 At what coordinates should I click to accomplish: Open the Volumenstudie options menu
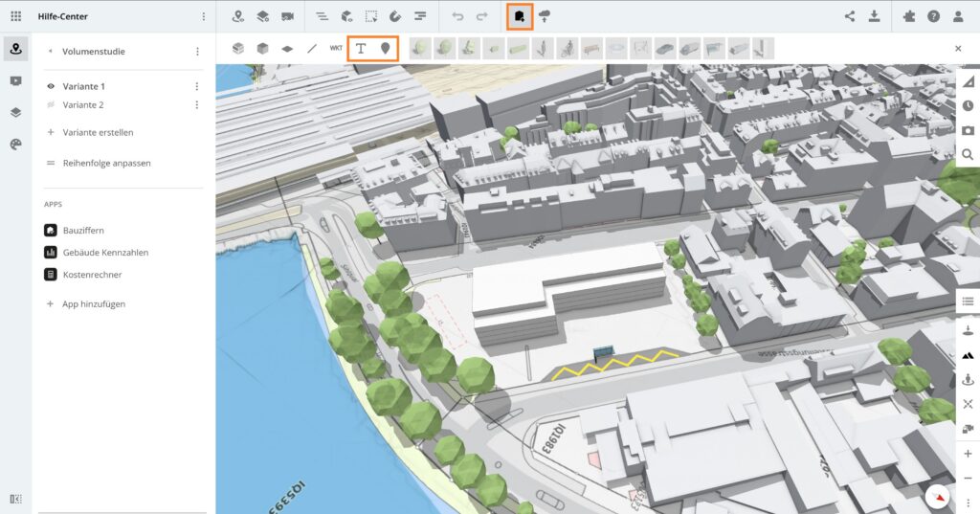197,52
